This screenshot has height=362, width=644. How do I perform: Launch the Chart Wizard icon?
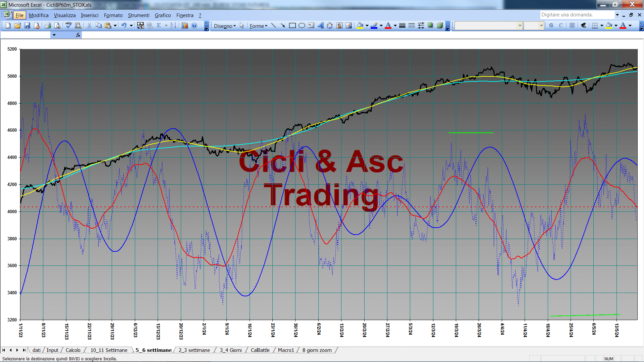pyautogui.click(x=184, y=25)
